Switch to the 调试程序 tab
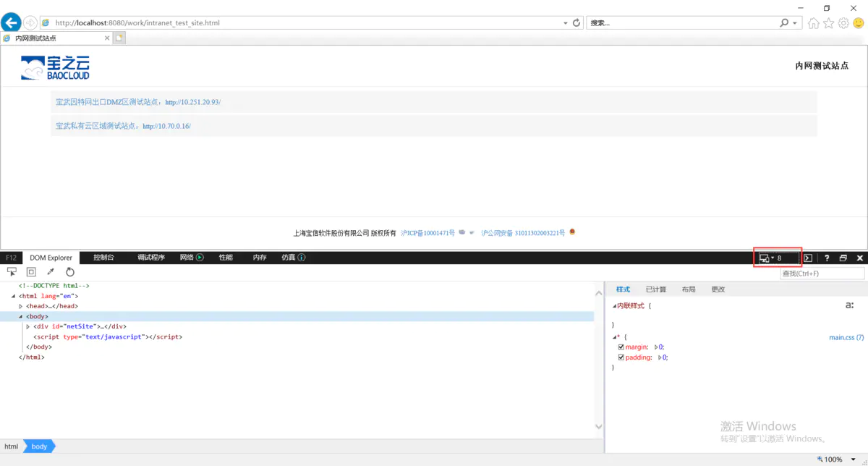This screenshot has height=466, width=868. [x=151, y=258]
